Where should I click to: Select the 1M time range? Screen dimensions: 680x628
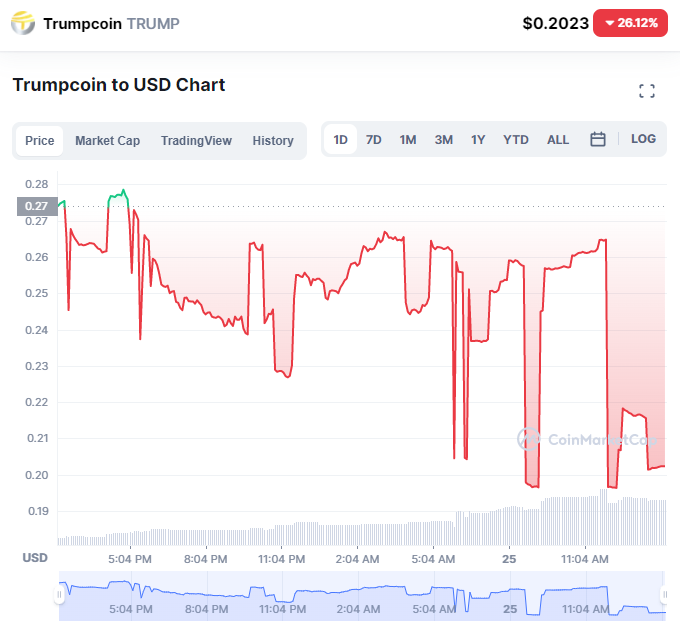408,140
